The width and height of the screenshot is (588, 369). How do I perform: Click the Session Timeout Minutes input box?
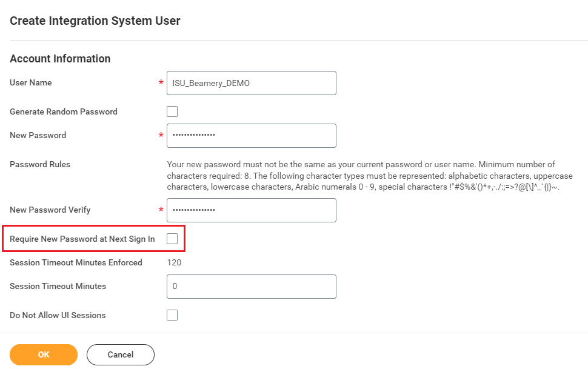coord(251,287)
